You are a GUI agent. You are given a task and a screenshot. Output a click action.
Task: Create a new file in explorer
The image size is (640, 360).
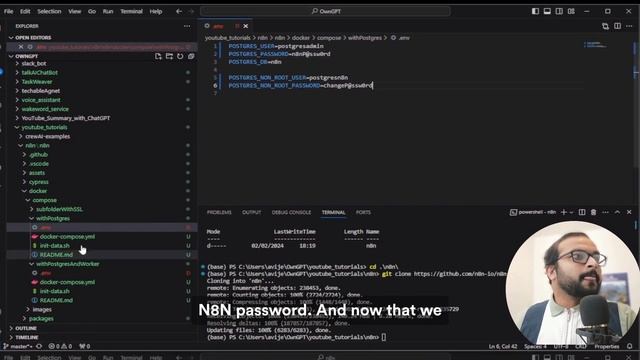click(x=158, y=56)
